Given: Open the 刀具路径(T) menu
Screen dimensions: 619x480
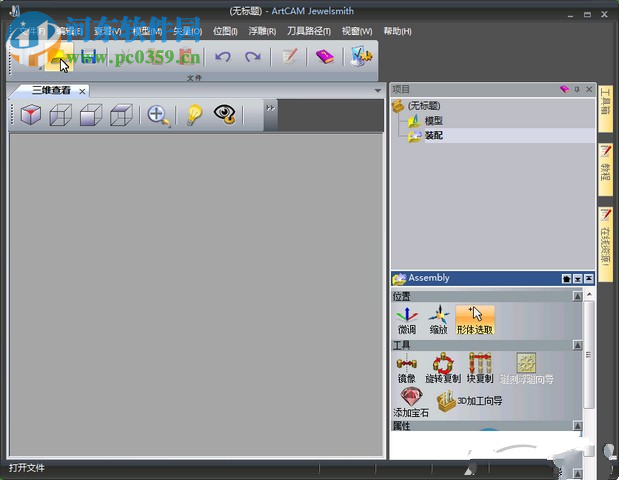Looking at the screenshot, I should [309, 31].
